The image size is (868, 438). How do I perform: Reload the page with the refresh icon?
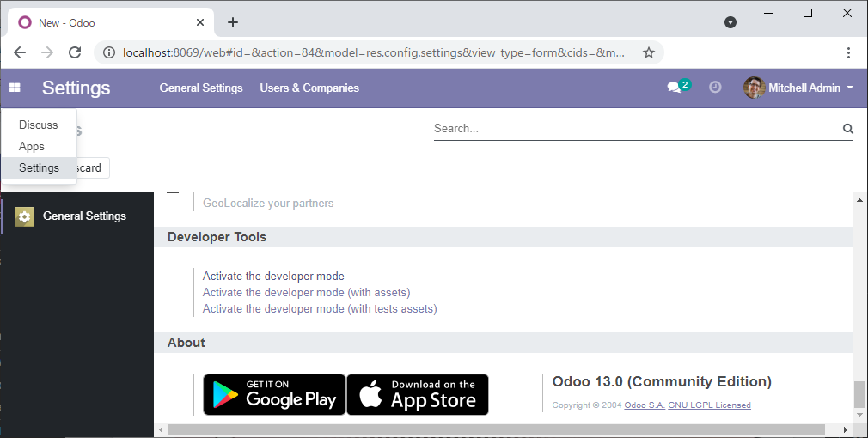(75, 52)
